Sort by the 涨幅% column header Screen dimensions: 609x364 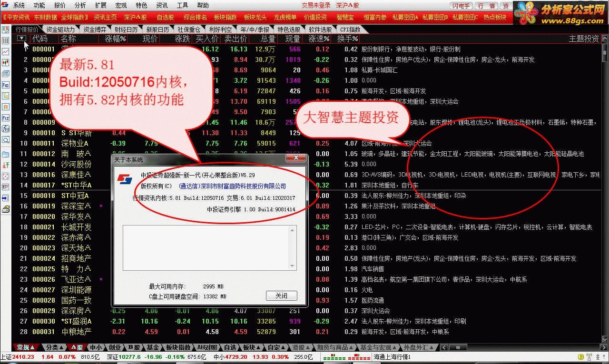[116, 39]
